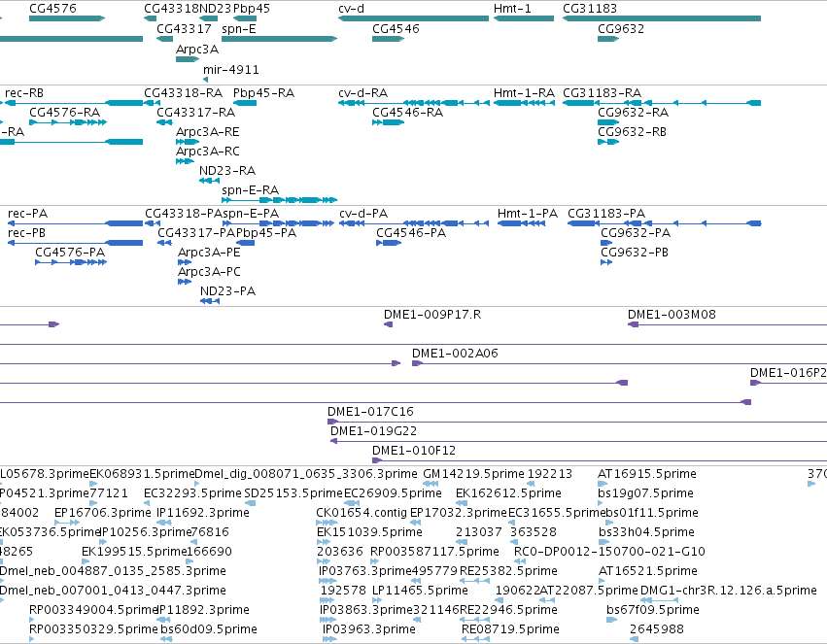This screenshot has height=644, width=827.
Task: Select the CG4576 gene glyph
Action: (67, 18)
